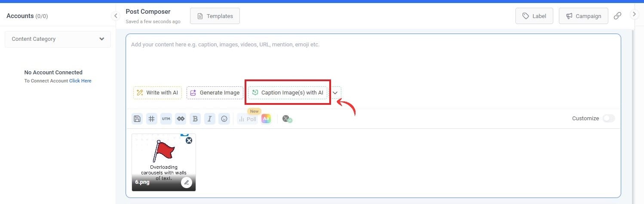Image resolution: width=644 pixels, height=204 pixels.
Task: Click the copy link icon near Campaign
Action: click(617, 16)
